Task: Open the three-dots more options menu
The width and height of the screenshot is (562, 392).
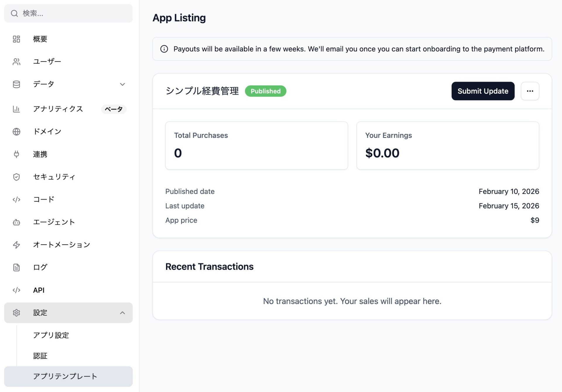Action: point(530,91)
